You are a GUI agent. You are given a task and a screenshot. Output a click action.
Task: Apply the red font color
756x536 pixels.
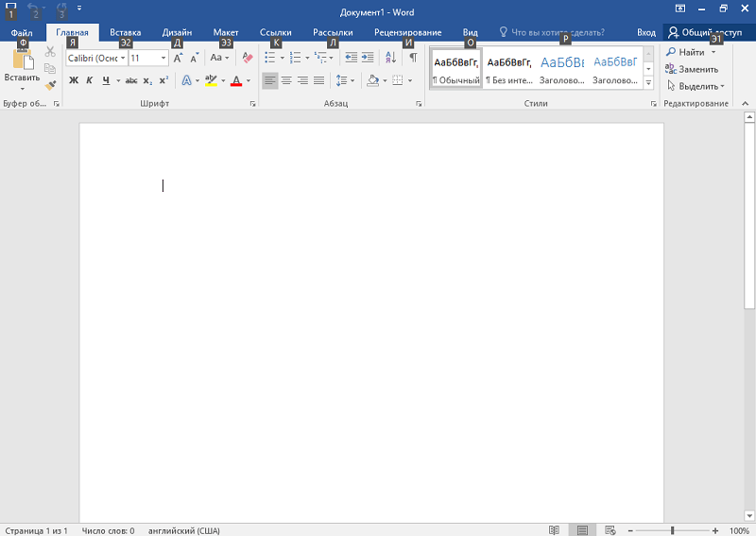[235, 80]
